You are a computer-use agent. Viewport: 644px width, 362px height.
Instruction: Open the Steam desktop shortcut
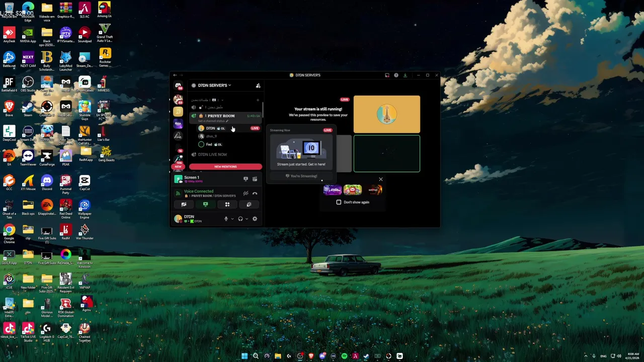point(28,108)
